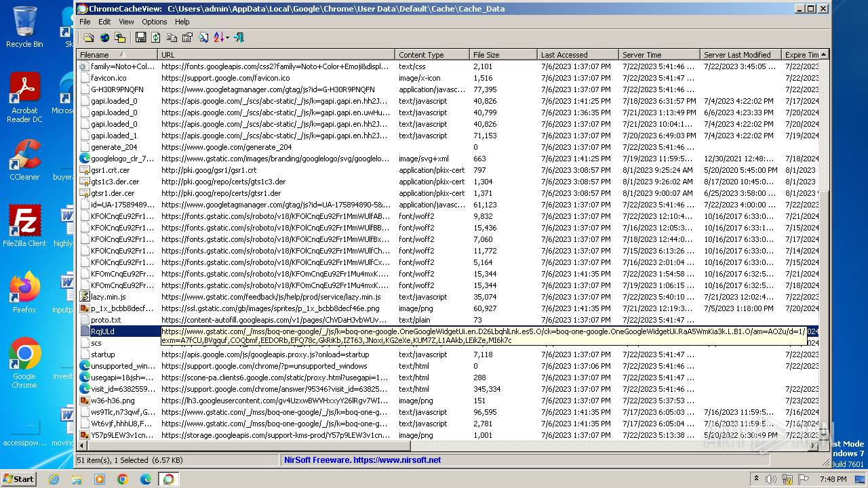Sort by the Last Accessed column header
The width and height of the screenshot is (868, 488).
[x=578, y=55]
